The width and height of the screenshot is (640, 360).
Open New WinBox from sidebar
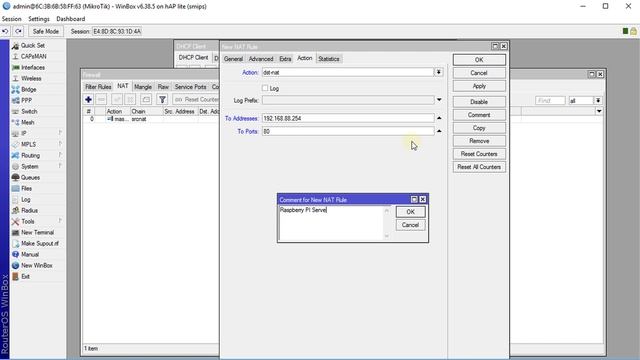pyautogui.click(x=36, y=266)
